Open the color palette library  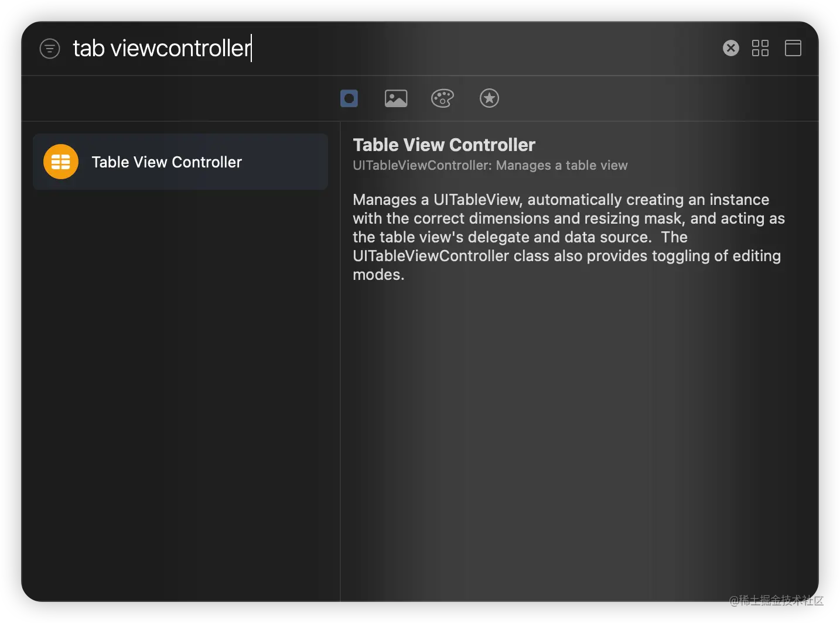tap(442, 98)
